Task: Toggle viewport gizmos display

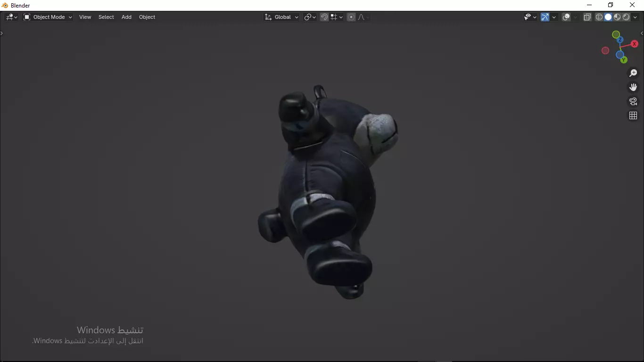Action: coord(545,17)
